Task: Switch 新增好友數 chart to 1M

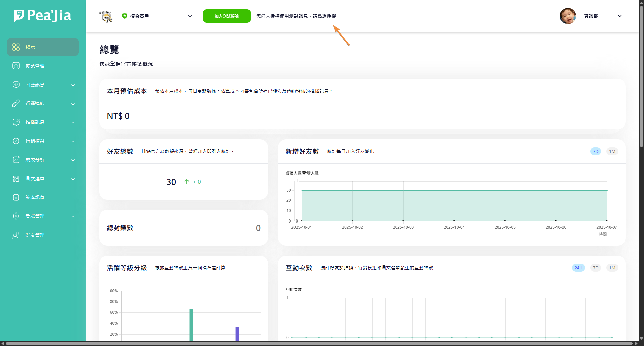Action: pos(612,151)
